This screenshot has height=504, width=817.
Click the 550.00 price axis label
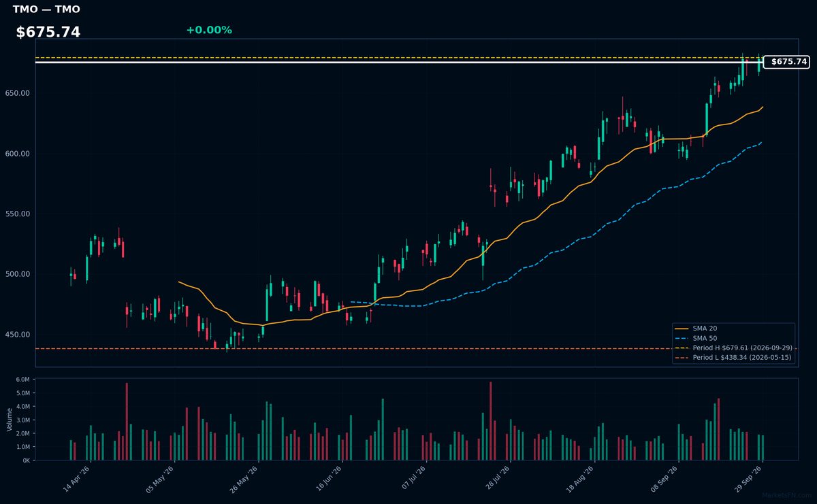click(18, 214)
